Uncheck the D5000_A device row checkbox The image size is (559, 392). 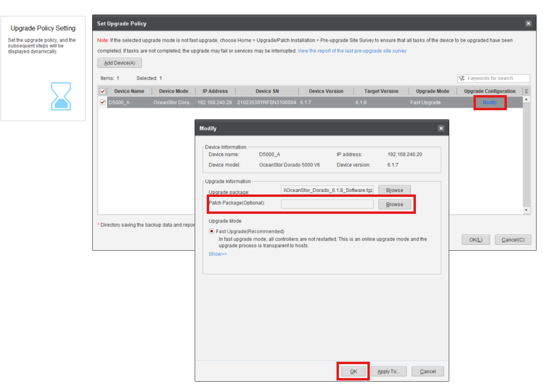click(102, 102)
